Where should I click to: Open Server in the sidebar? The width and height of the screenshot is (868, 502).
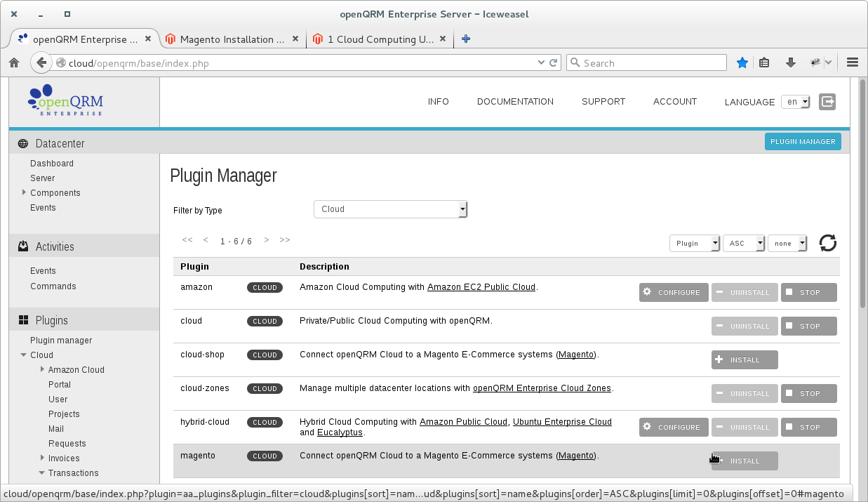(x=42, y=178)
